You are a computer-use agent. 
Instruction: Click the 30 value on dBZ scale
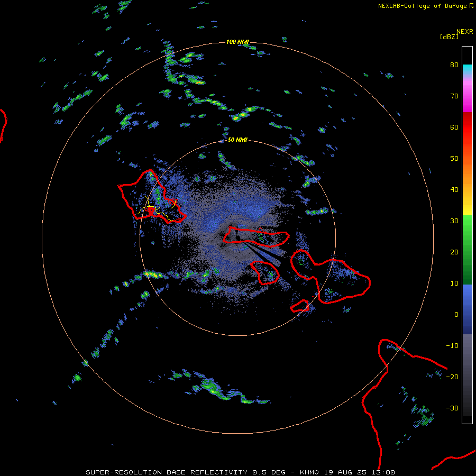click(x=454, y=221)
